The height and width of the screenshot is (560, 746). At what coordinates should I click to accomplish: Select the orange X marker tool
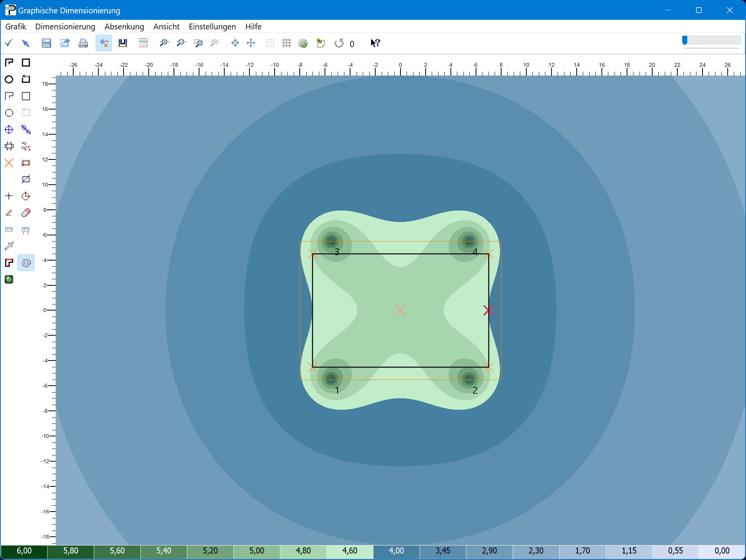tap(9, 163)
